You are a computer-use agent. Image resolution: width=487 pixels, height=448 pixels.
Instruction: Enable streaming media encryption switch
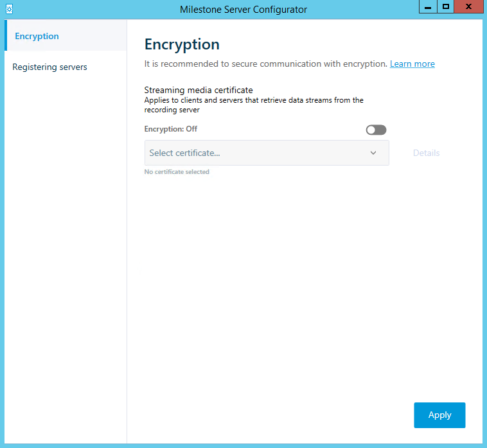pyautogui.click(x=376, y=130)
